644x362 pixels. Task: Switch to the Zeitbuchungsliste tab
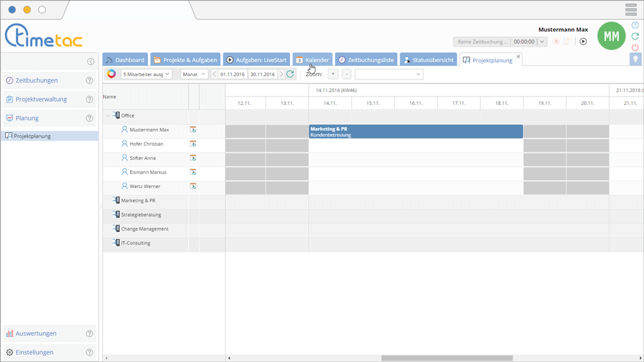click(x=366, y=60)
